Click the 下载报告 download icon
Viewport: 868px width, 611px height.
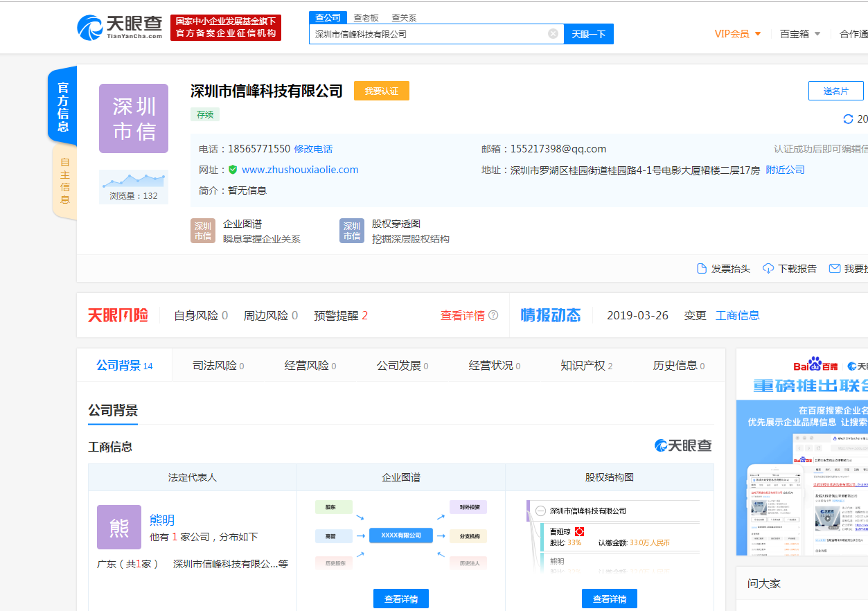[768, 269]
